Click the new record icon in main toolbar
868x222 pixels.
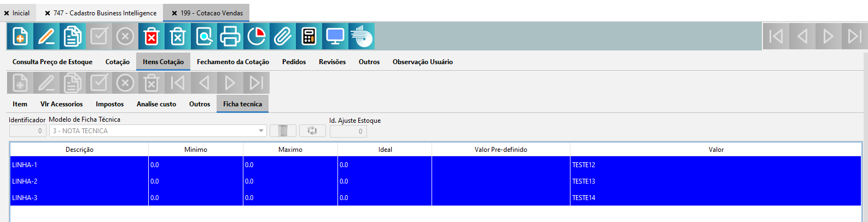[x=20, y=37]
